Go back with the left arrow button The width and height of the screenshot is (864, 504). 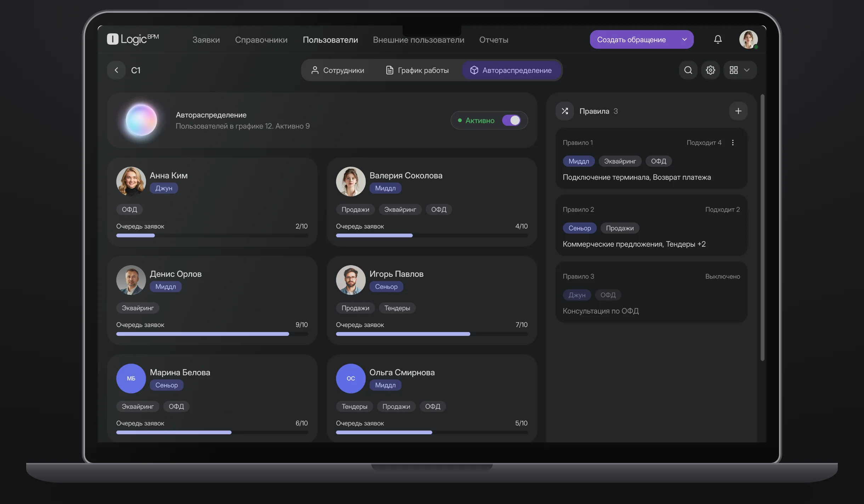tap(116, 70)
